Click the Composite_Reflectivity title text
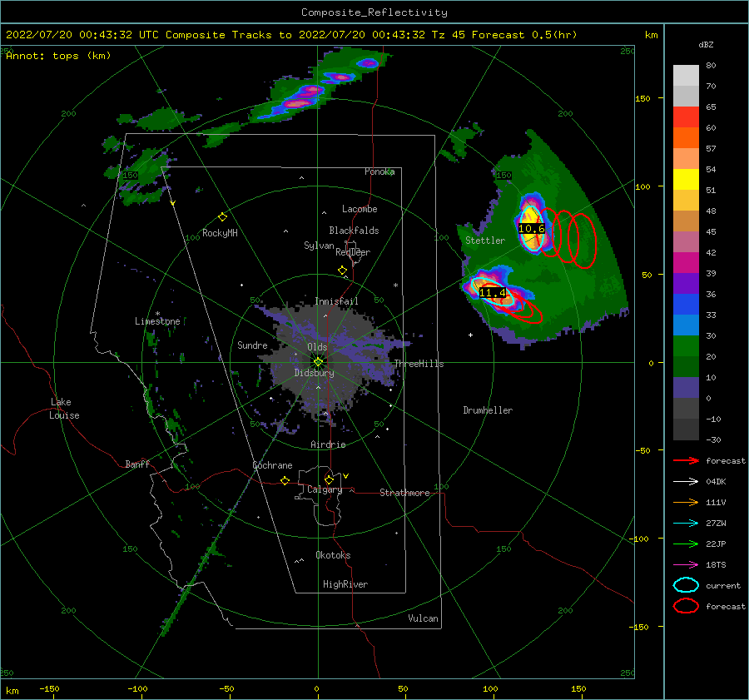The width and height of the screenshot is (749, 700). pyautogui.click(x=374, y=12)
